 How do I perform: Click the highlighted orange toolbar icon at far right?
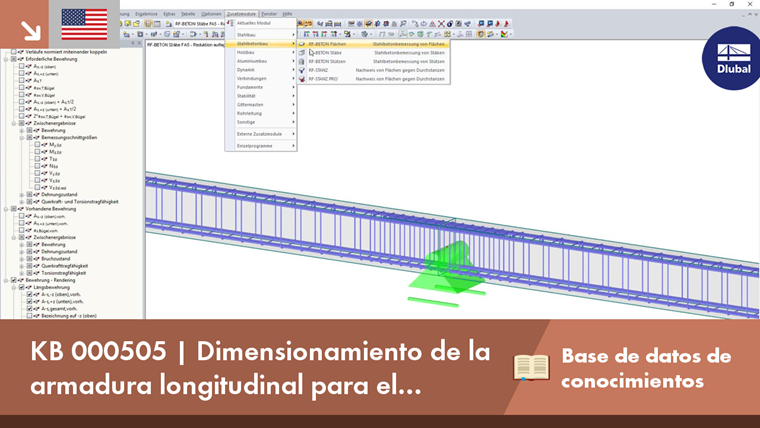click(481, 34)
